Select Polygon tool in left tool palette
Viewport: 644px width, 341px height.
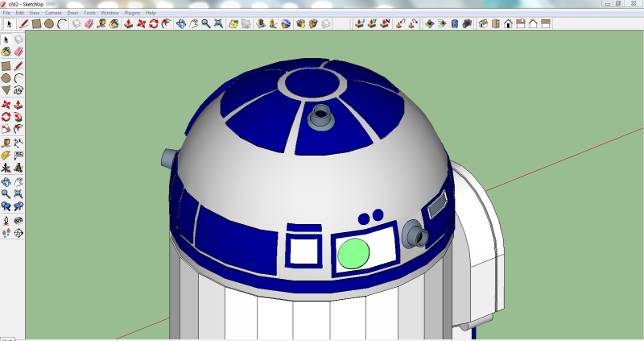tap(6, 90)
